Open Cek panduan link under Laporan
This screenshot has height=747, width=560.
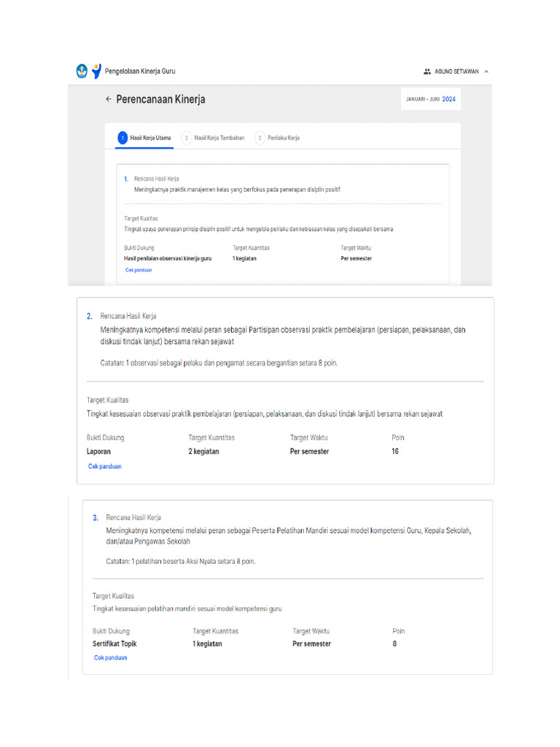click(x=105, y=466)
